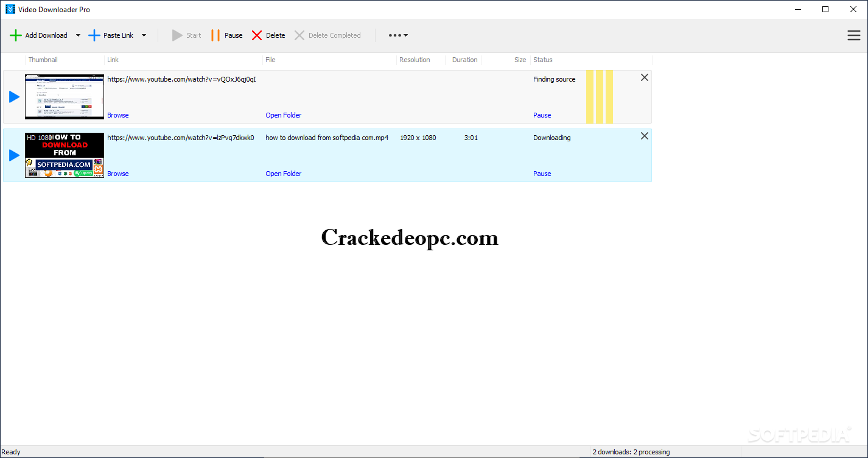868x458 pixels.
Task: Maximize the Video Downloader Pro window
Action: pos(825,9)
